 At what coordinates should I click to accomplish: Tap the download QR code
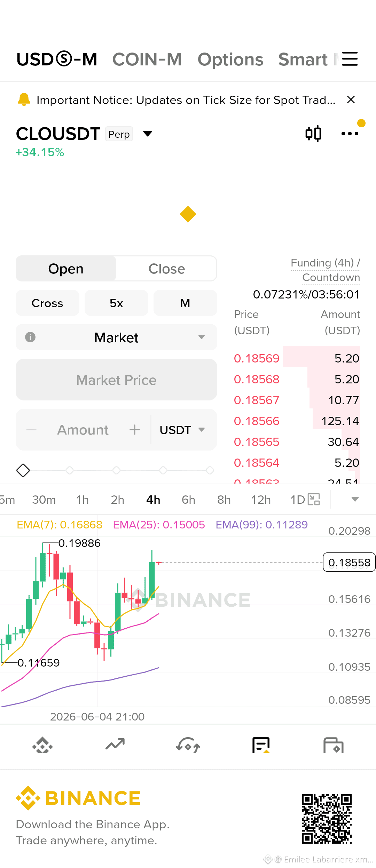coord(327,819)
